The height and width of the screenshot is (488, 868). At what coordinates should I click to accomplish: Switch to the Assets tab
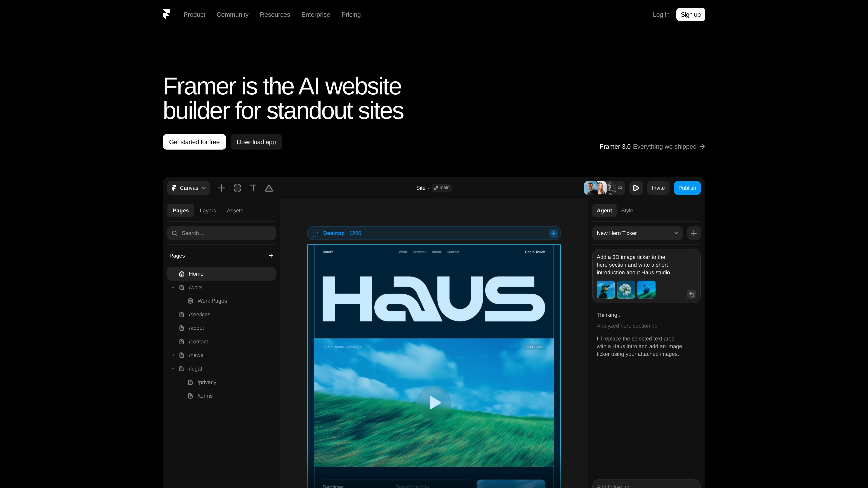235,211
